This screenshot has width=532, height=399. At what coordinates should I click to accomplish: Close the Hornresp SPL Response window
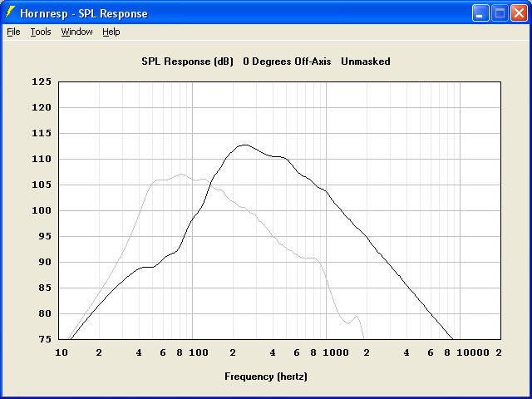(519, 13)
